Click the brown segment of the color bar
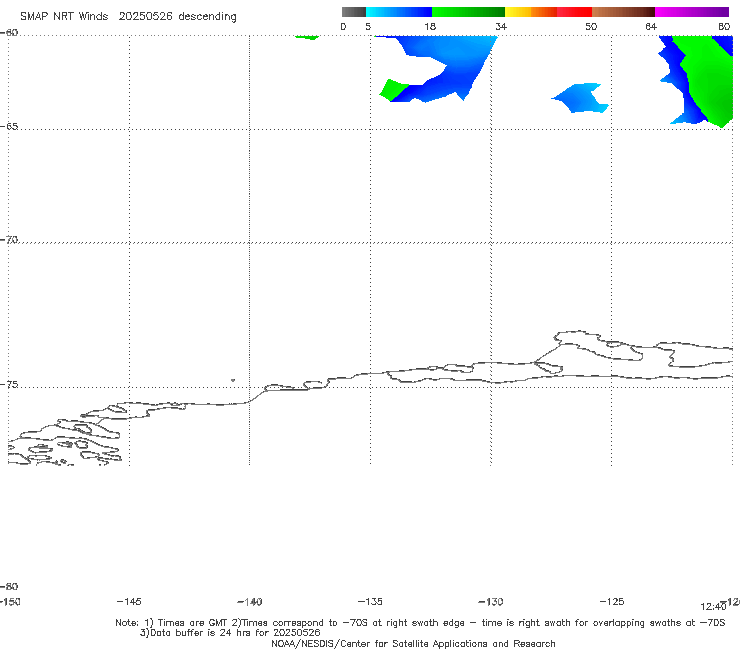740x650 pixels. click(623, 12)
